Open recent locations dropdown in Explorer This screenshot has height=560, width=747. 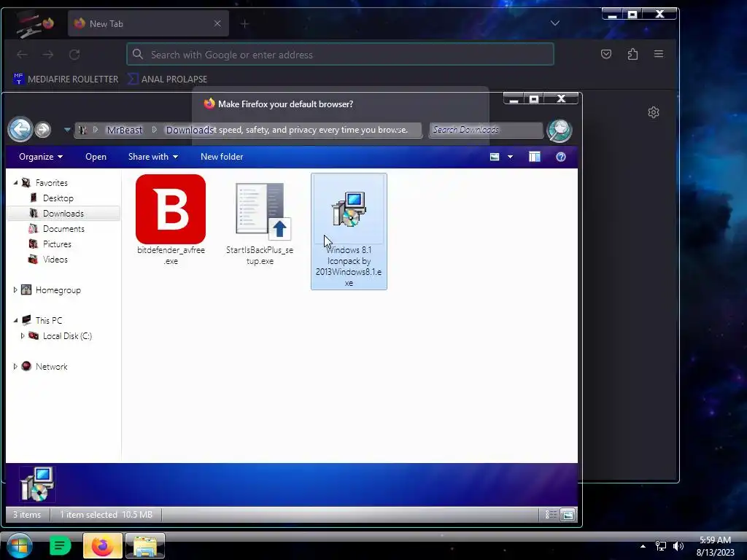pyautogui.click(x=66, y=130)
